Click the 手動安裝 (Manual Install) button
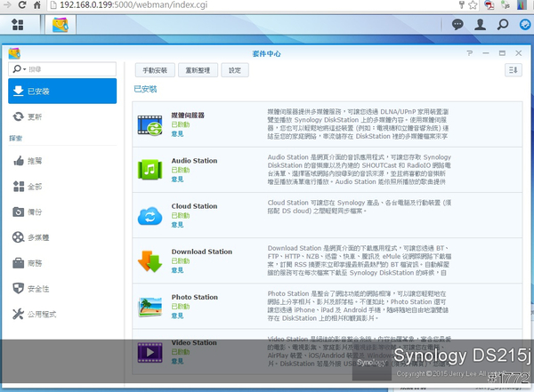Image resolution: width=534 pixels, height=392 pixels. point(154,69)
